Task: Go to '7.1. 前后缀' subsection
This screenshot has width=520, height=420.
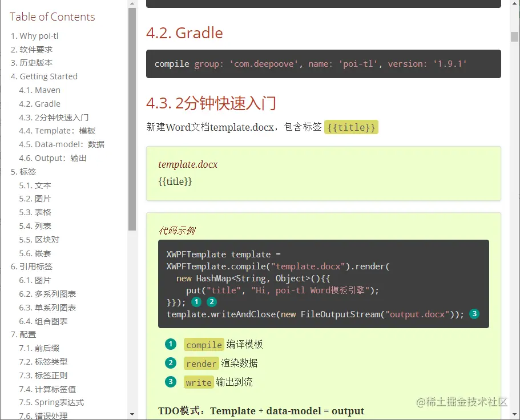Action: pos(39,349)
